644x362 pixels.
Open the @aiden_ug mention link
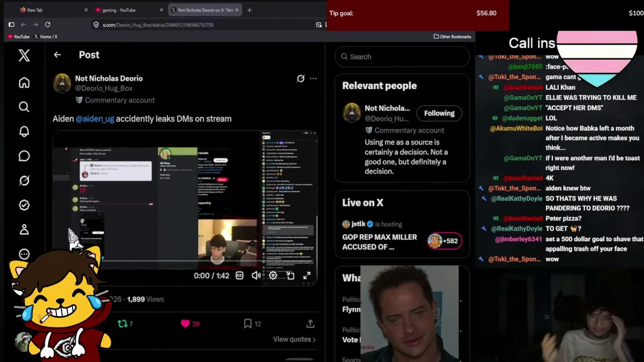[x=95, y=119]
